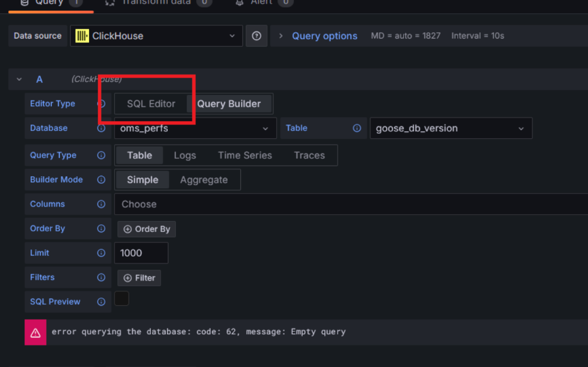Open the oms_perfs database dropdown

click(x=196, y=128)
